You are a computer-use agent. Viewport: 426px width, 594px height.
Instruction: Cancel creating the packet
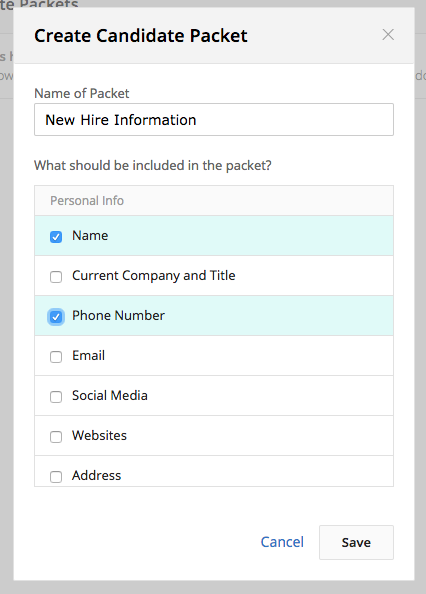(282, 542)
